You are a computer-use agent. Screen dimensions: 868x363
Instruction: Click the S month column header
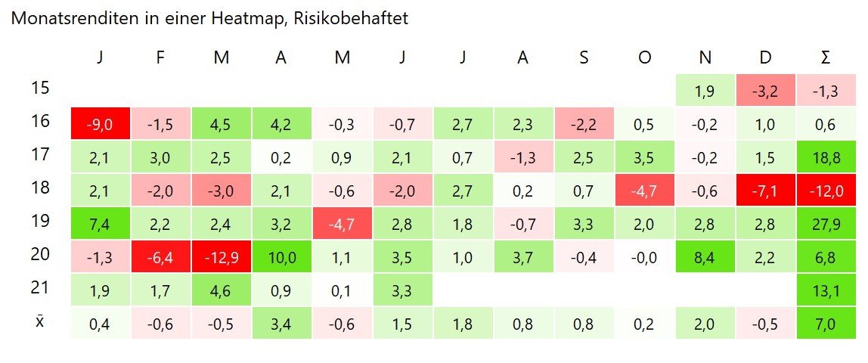pos(583,58)
